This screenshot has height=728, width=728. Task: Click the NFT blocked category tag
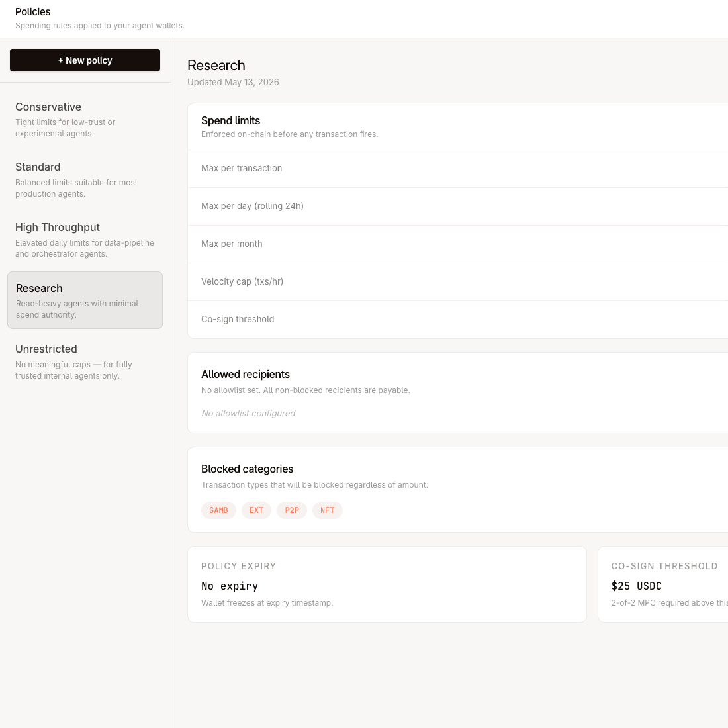(328, 510)
